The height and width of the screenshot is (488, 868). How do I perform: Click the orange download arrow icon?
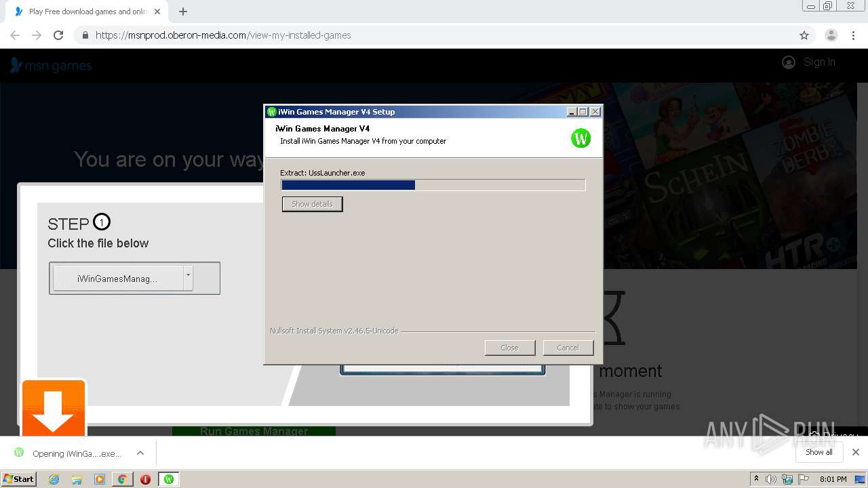pyautogui.click(x=54, y=408)
